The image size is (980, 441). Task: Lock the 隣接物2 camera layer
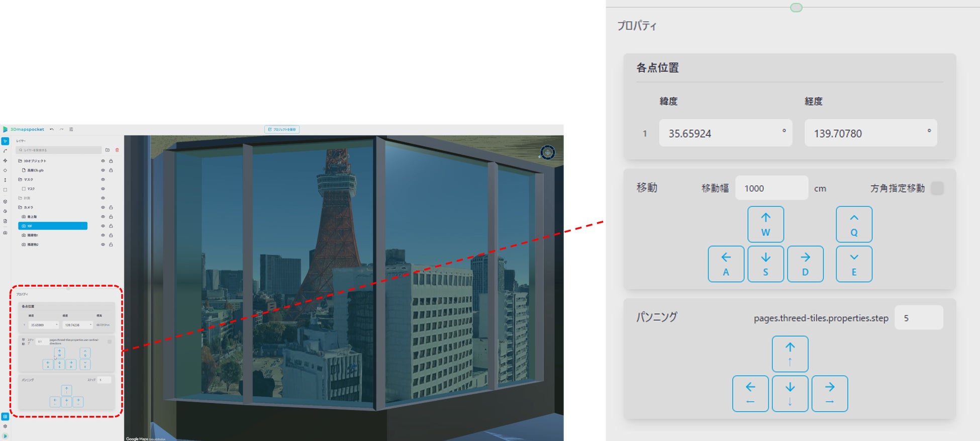click(111, 244)
